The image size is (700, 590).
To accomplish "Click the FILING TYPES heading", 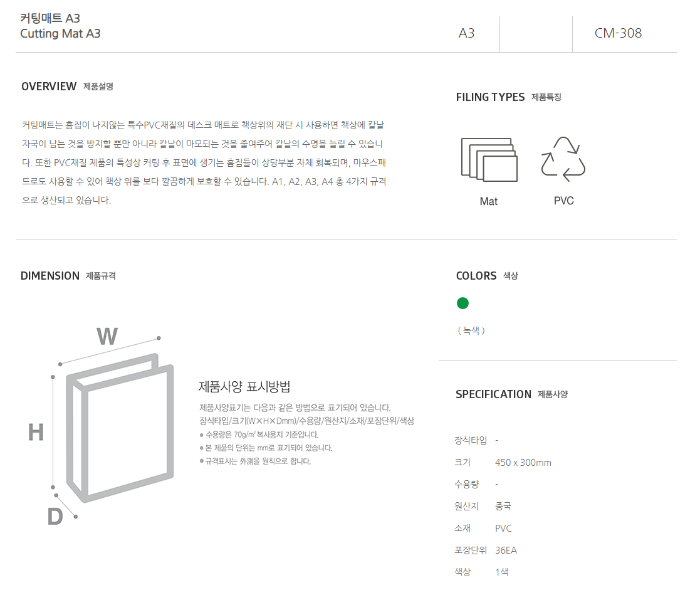I will point(490,97).
